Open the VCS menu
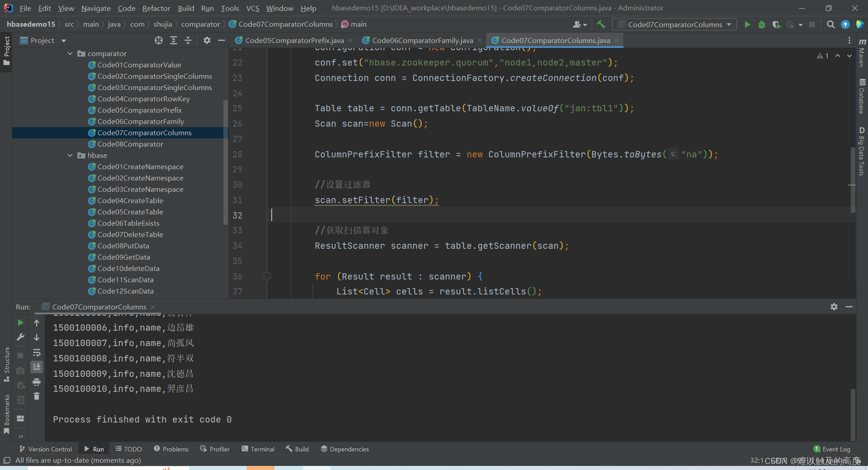The width and height of the screenshot is (868, 470). (253, 8)
